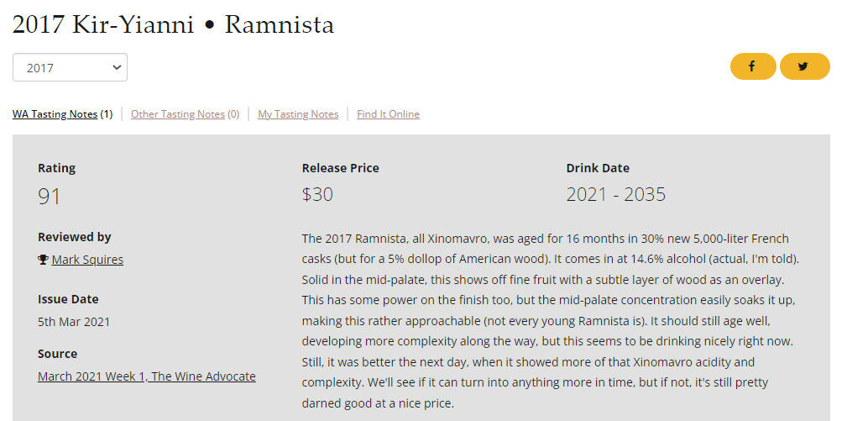Click the Drink Date label
The image size is (868, 421).
[598, 168]
